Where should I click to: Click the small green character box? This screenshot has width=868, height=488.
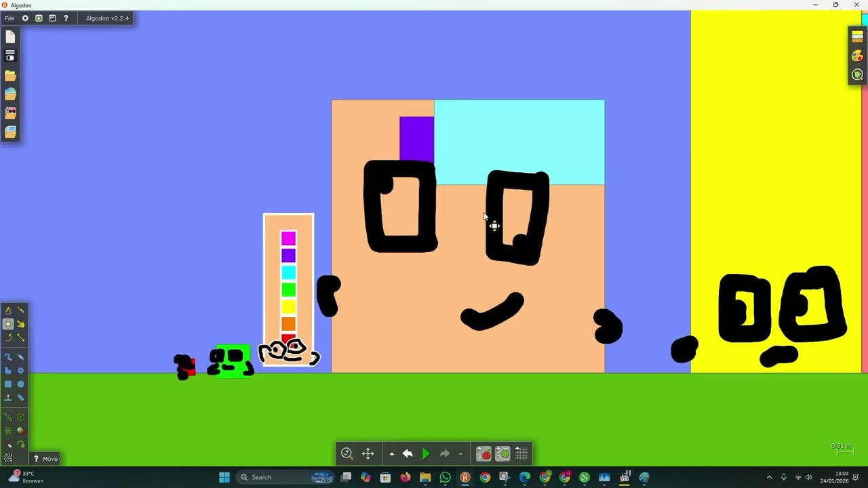[x=232, y=361]
